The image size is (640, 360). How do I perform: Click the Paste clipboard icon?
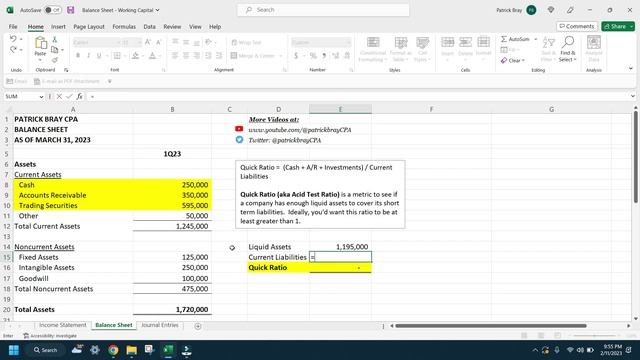[x=40, y=43]
